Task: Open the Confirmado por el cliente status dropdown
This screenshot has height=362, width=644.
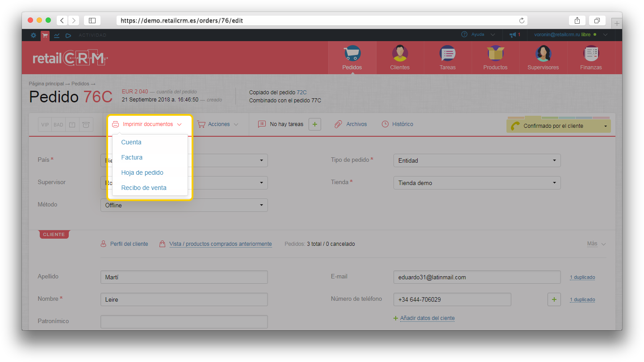Action: coord(558,126)
